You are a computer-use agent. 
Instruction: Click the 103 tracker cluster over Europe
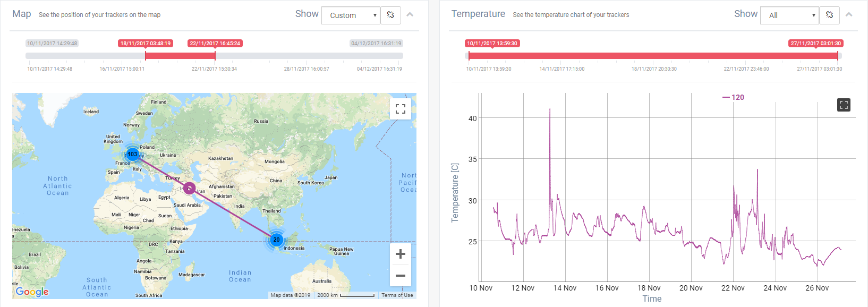point(132,155)
